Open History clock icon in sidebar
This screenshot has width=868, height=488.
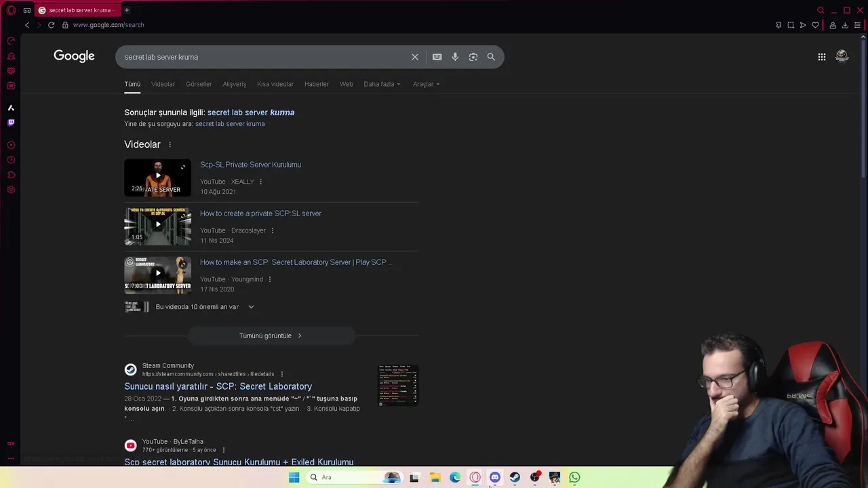click(11, 160)
